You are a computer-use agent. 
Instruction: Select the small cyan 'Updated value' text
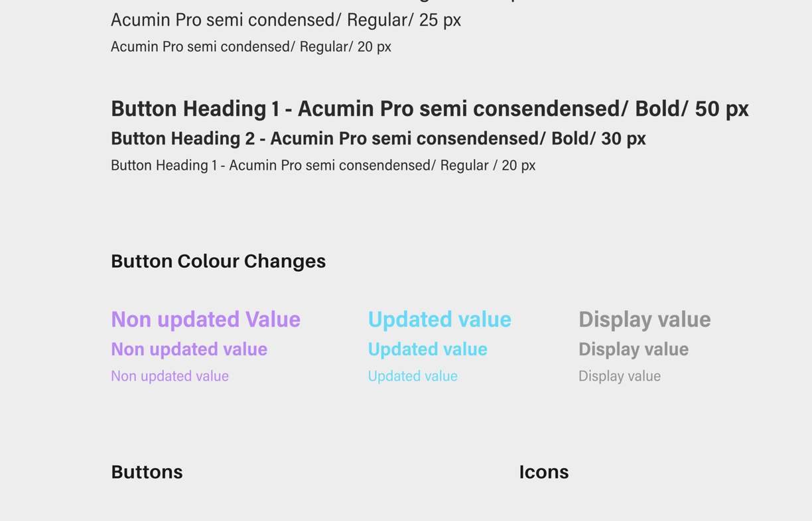[x=413, y=376]
